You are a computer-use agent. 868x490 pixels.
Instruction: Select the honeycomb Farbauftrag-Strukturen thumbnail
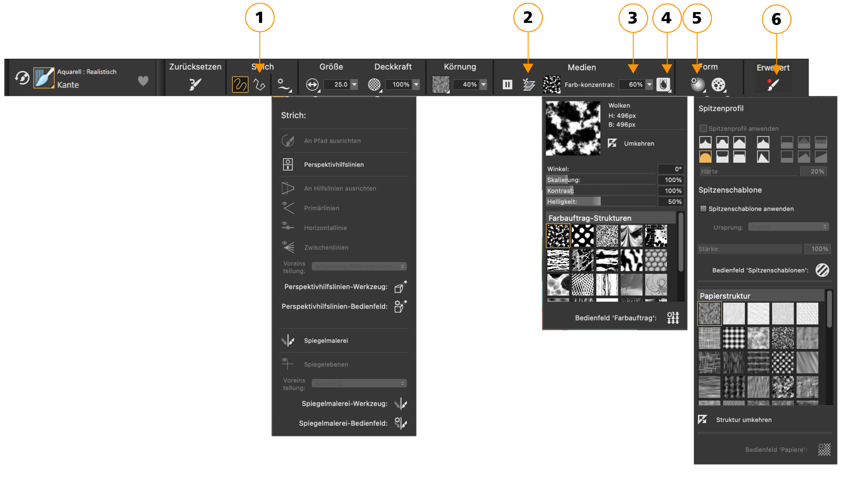(656, 260)
